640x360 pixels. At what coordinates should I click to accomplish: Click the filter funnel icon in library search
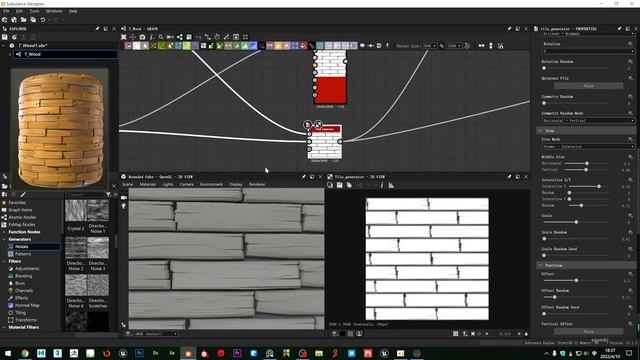click(x=108, y=194)
